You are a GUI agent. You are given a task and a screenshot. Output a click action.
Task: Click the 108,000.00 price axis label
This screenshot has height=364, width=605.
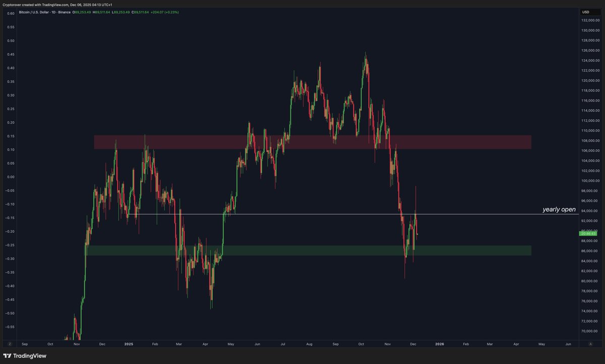[590, 141]
